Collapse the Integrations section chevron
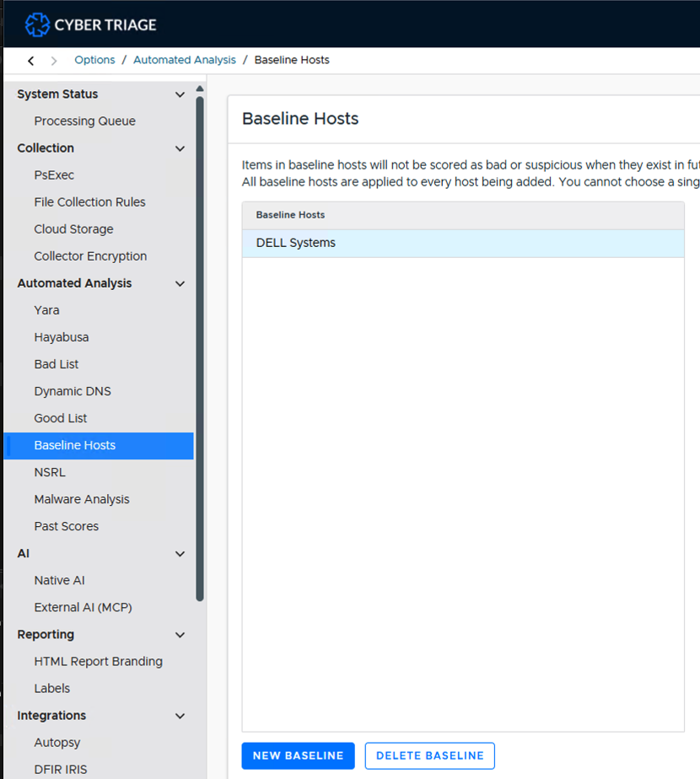Screen dimensions: 700x779 tap(180, 716)
